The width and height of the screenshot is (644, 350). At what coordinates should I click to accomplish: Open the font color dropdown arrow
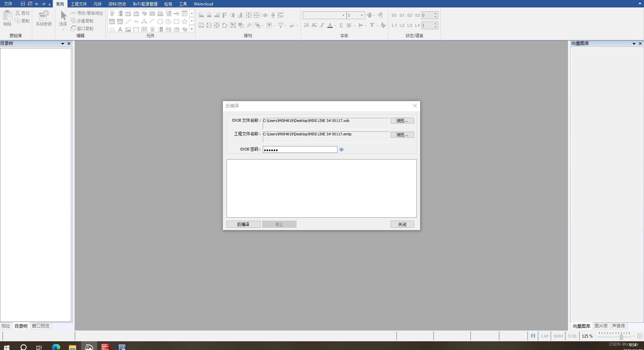(335, 26)
